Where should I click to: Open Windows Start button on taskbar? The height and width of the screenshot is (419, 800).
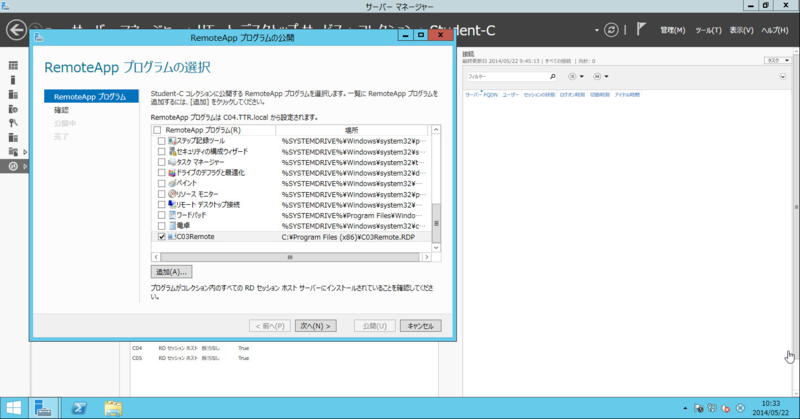13,408
